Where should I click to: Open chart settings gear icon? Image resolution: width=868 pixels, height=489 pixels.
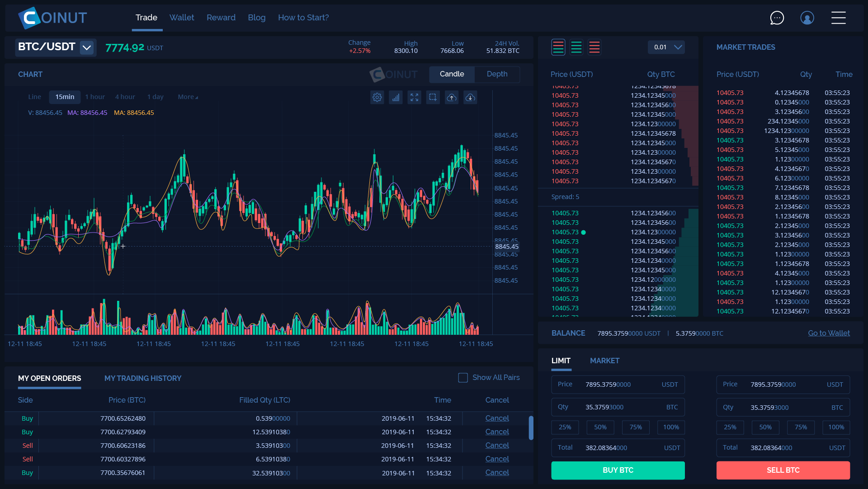377,97
